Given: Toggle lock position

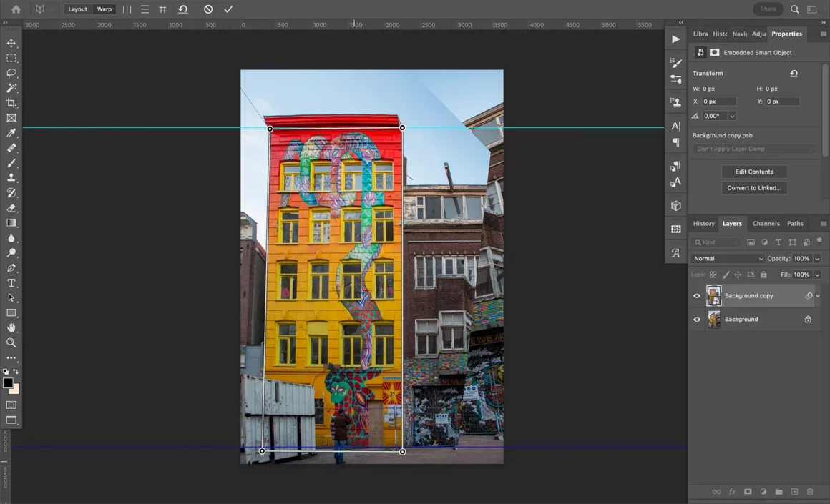Looking at the screenshot, I should (x=738, y=275).
